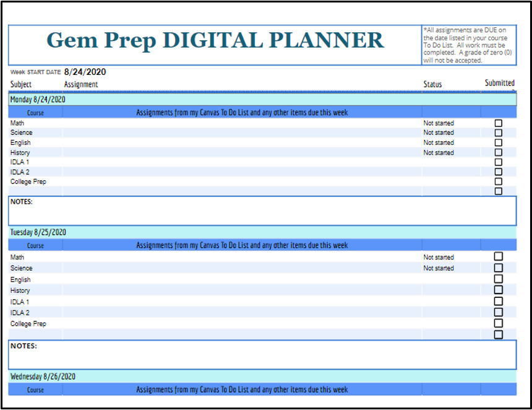The image size is (532, 410).
Task: Select the week start date 8/24/2020
Action: pyautogui.click(x=85, y=72)
